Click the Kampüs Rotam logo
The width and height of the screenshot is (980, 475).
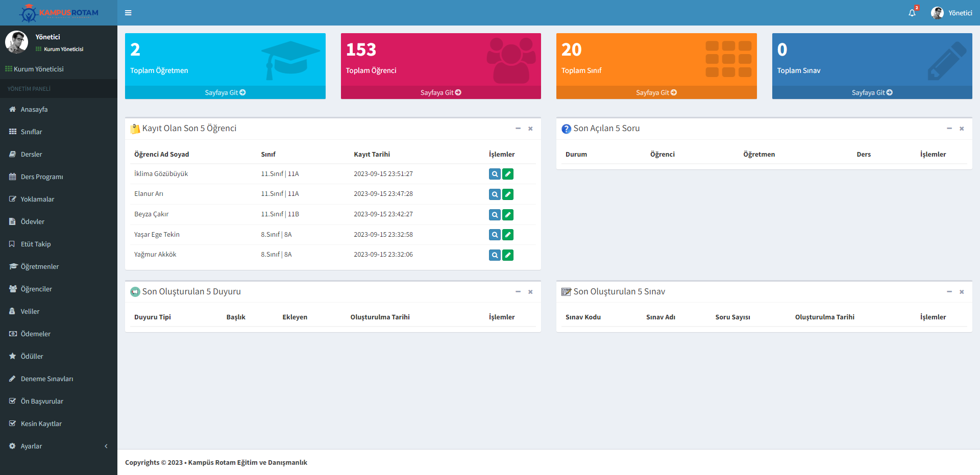tap(59, 13)
